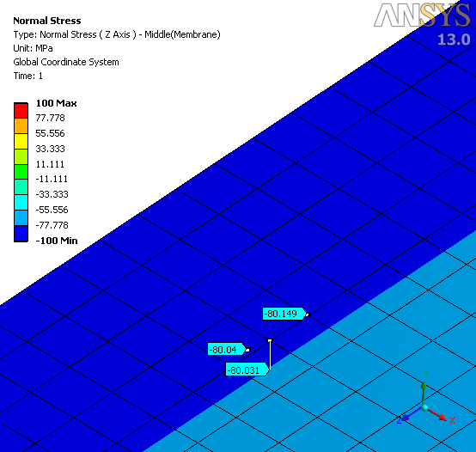
Task: Select the orange legend color band
Action: (x=21, y=125)
